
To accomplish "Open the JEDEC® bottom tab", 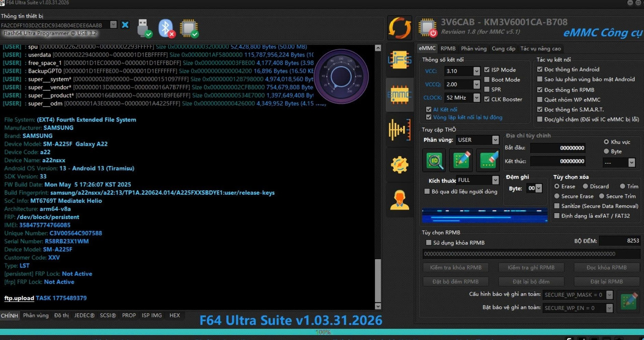I will tap(84, 315).
